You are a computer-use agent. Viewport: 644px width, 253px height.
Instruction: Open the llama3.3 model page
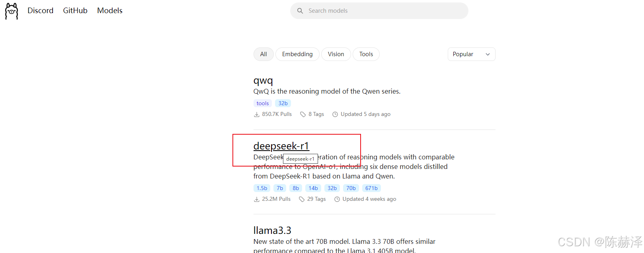[x=272, y=230]
